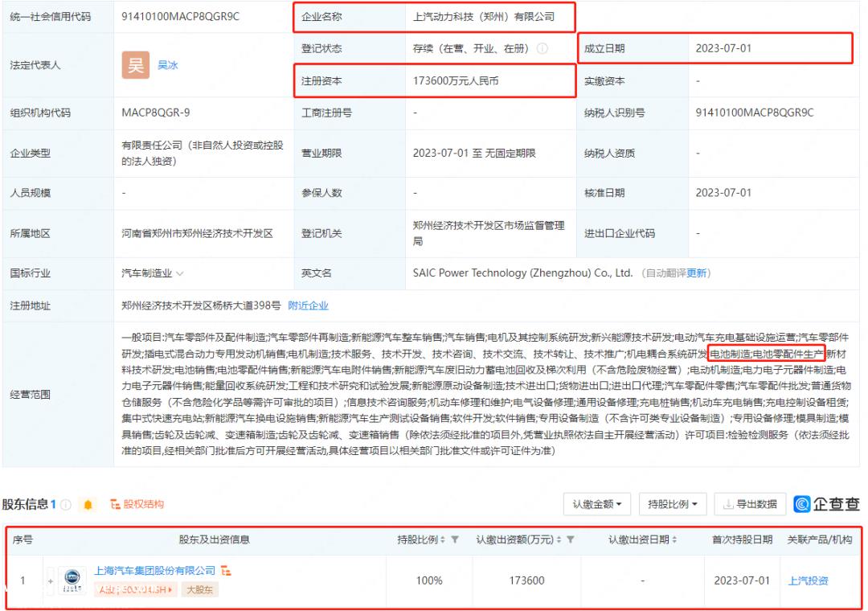Select 首次持股日期 cell 2023-07-01
The image size is (868, 611).
click(742, 580)
